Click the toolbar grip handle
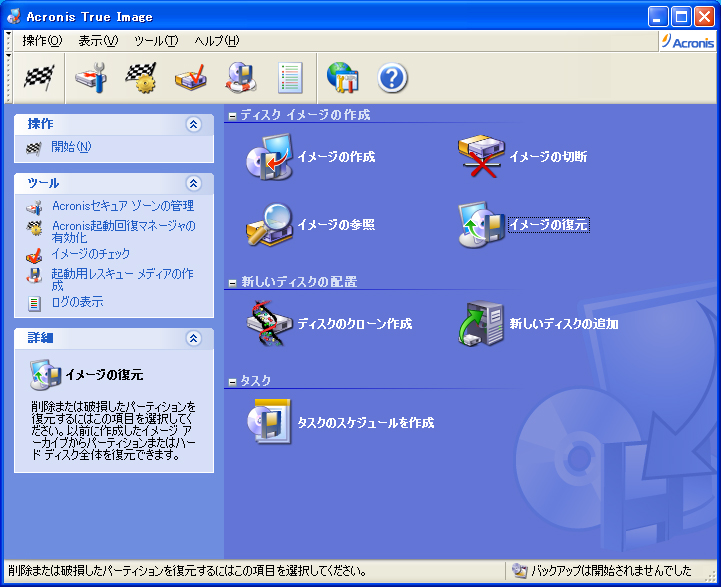 8,78
